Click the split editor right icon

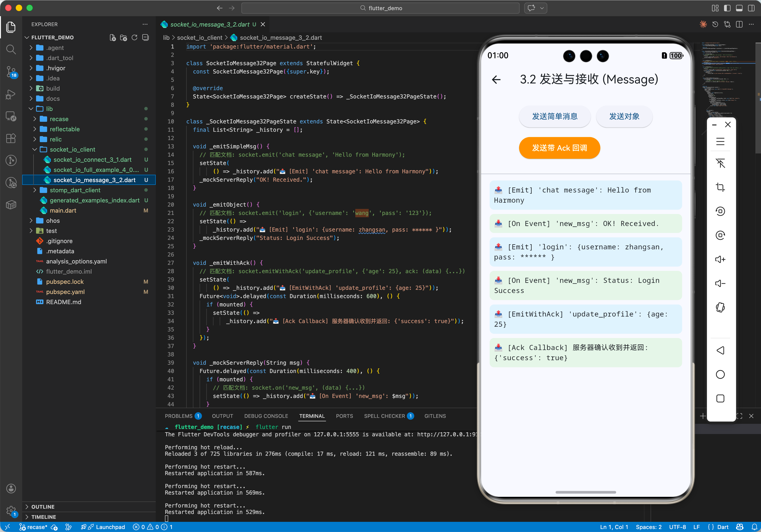tap(739, 24)
